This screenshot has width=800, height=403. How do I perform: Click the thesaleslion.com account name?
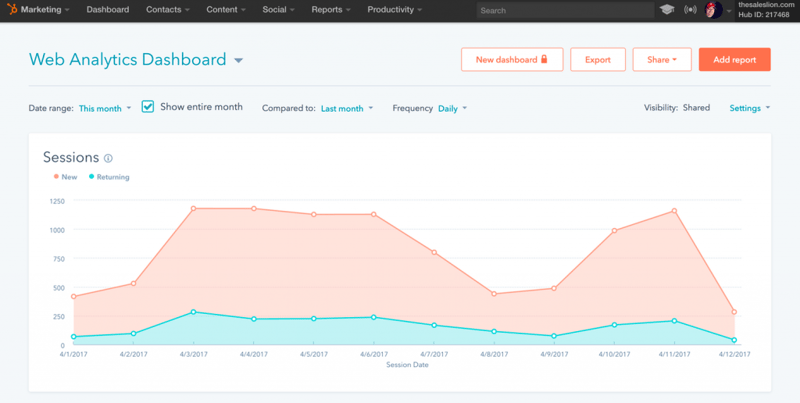(x=766, y=5)
